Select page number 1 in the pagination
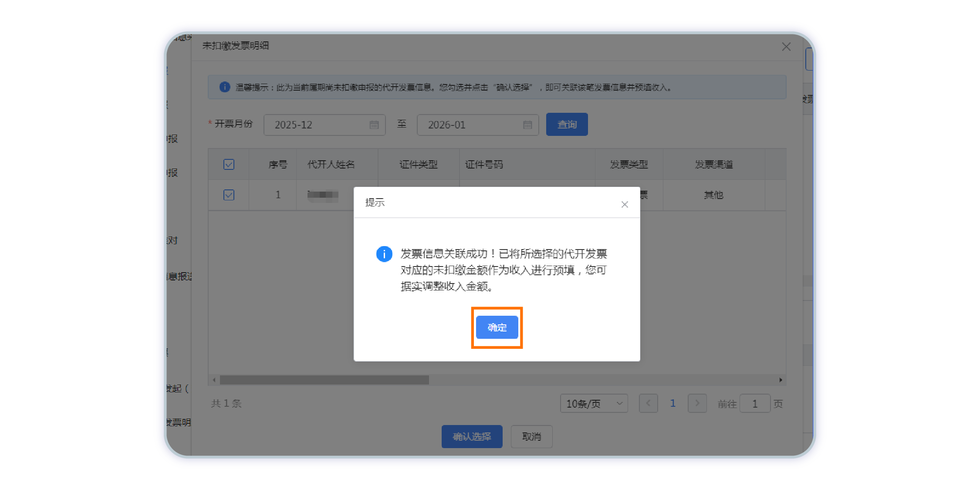The image size is (980, 486). (672, 403)
